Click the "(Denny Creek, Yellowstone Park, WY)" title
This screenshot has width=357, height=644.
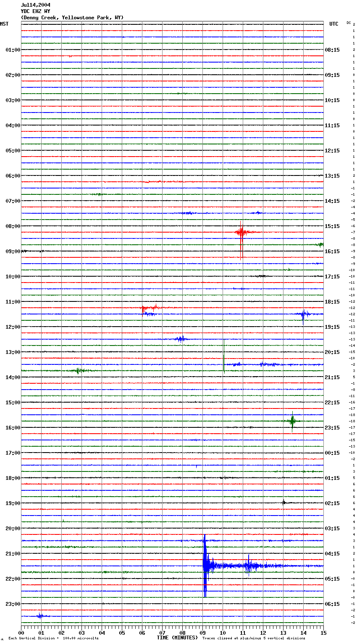point(72,18)
